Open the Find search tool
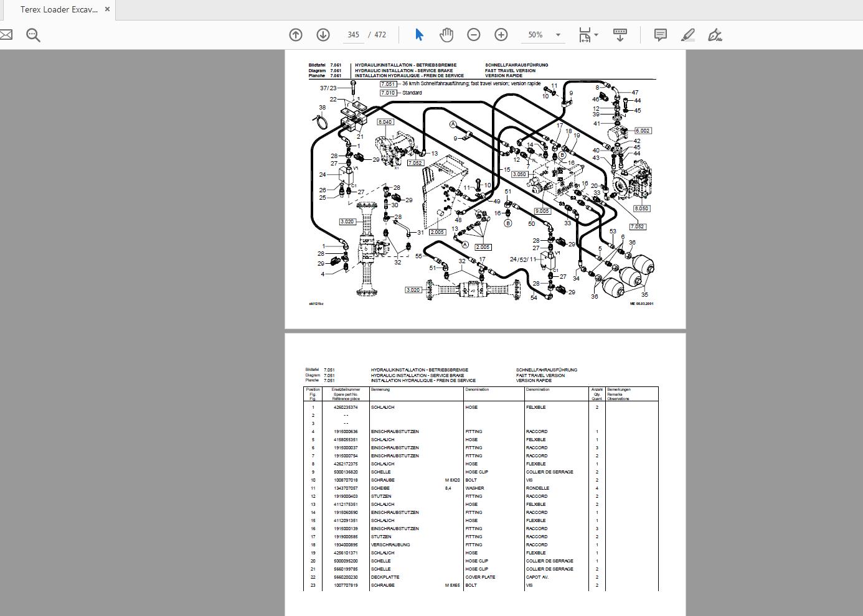This screenshot has height=616, width=863. [33, 34]
